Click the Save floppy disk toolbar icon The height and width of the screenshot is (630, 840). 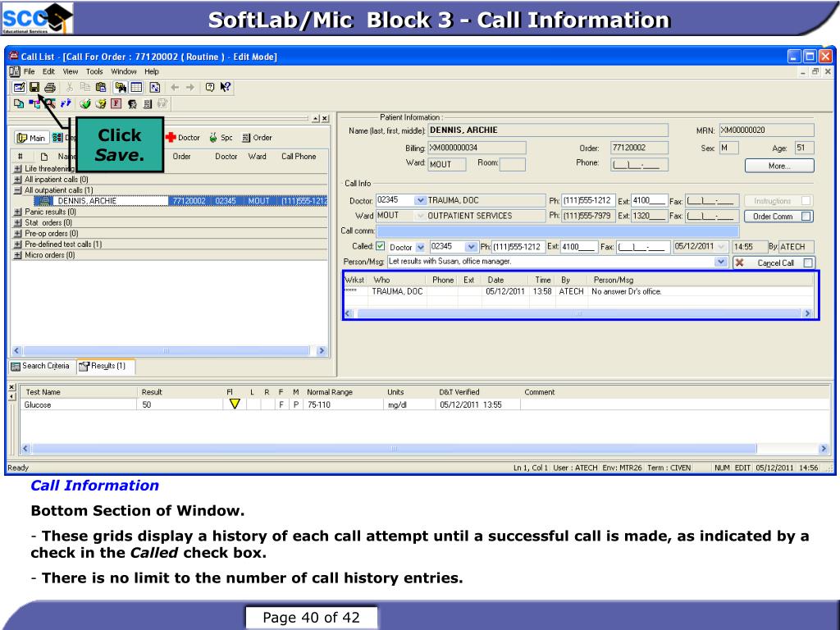[x=34, y=87]
